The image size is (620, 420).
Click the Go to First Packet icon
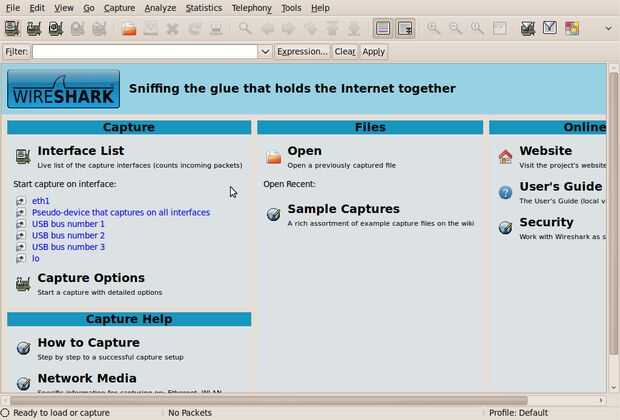pos(332,28)
